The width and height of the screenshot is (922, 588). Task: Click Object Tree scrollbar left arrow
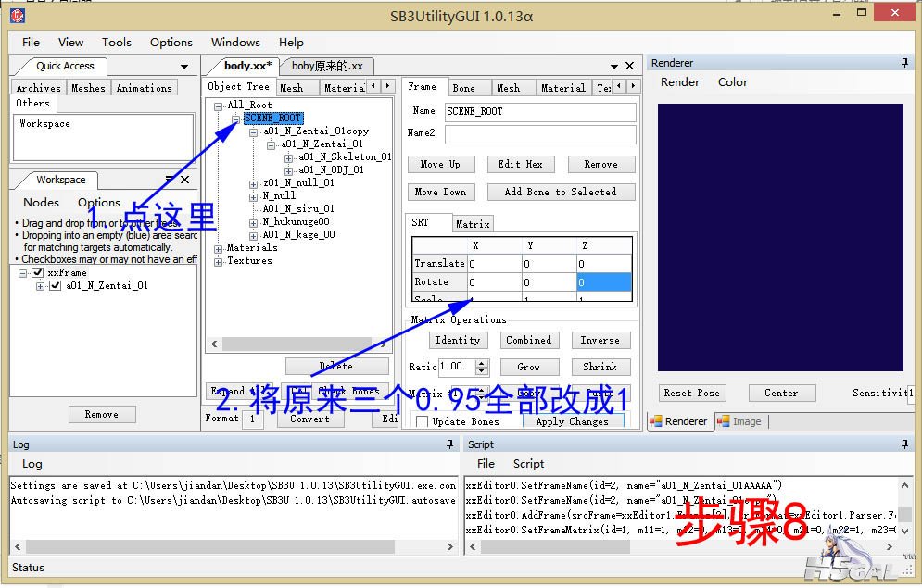[x=214, y=344]
